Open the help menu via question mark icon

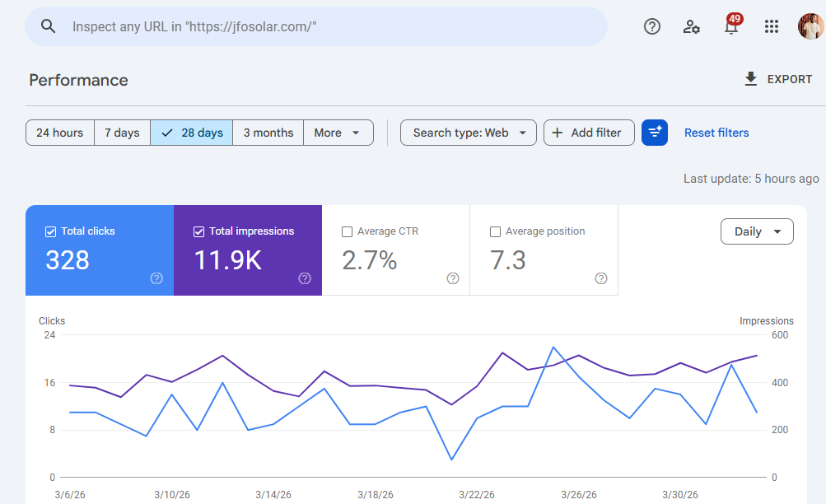point(651,26)
